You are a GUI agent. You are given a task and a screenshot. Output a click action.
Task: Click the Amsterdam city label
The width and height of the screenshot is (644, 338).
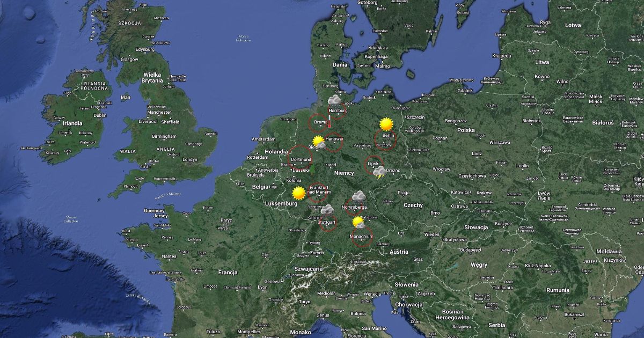tap(264, 139)
